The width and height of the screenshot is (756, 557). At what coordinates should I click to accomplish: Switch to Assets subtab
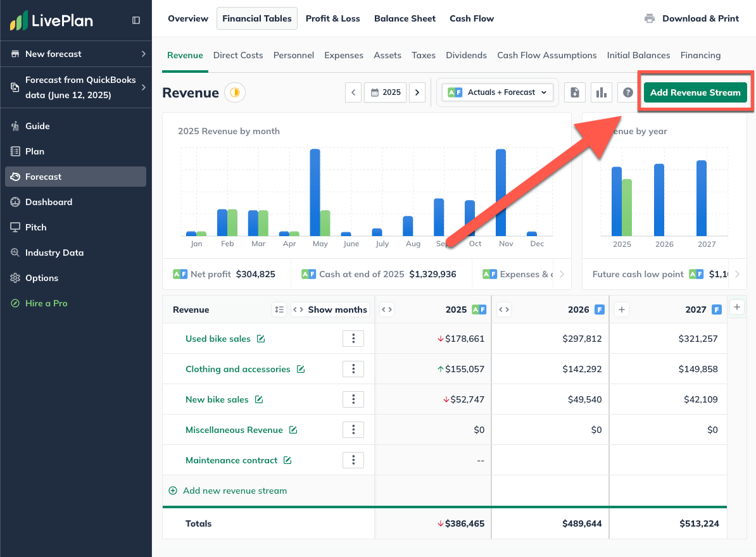387,56
